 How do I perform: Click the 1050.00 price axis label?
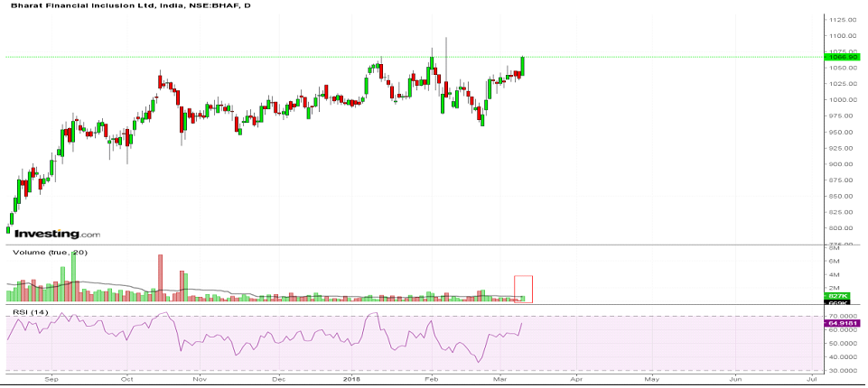click(x=842, y=68)
